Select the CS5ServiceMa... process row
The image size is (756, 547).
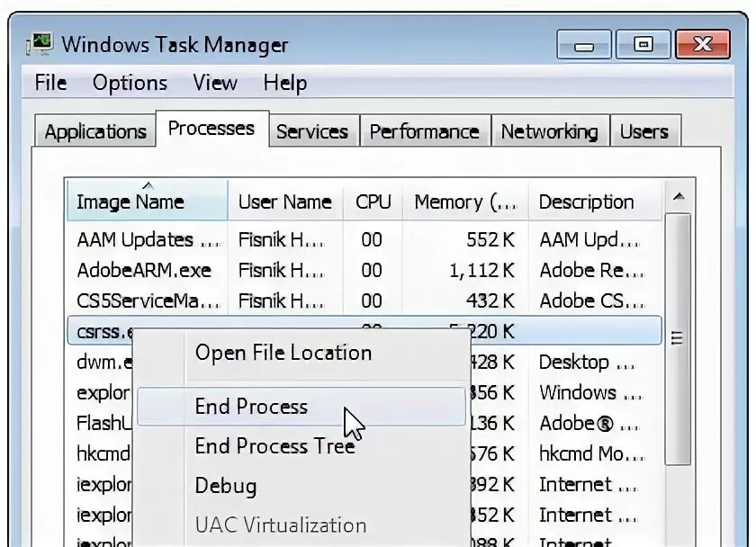point(364,300)
